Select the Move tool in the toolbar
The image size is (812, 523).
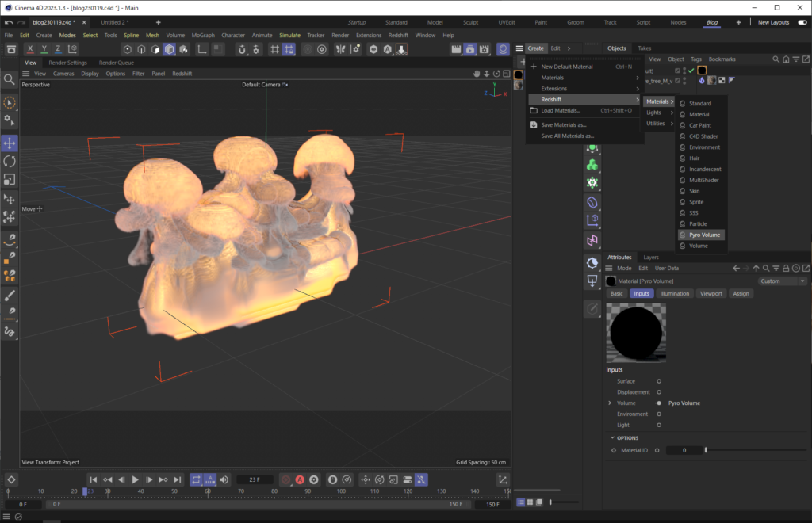coord(10,143)
